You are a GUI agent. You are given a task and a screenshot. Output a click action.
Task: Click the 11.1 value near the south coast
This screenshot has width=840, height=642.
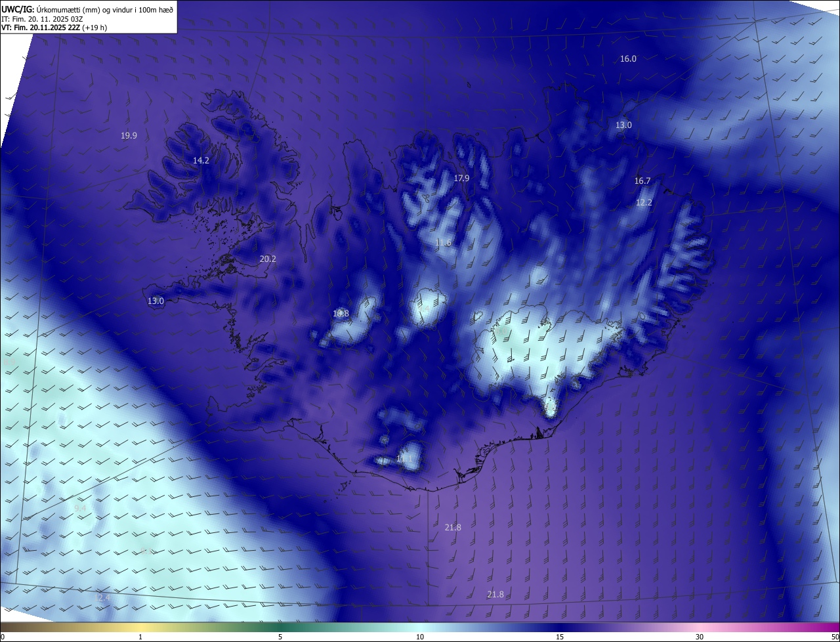pyautogui.click(x=404, y=459)
